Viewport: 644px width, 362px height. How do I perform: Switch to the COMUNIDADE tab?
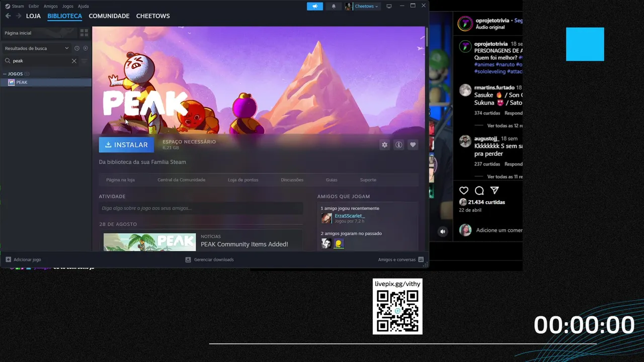109,16
